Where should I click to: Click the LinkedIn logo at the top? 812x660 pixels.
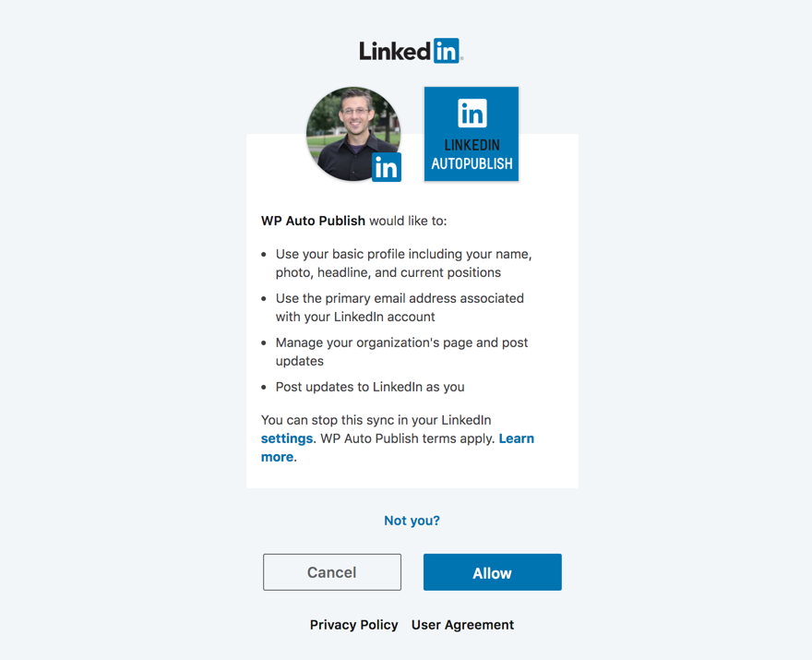(412, 51)
